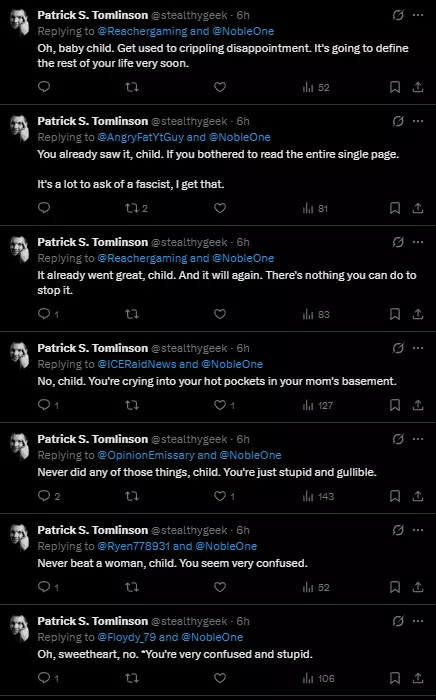Share the 'It already went great' tweet
Viewport: 436px width, 700px height.
coord(418,314)
